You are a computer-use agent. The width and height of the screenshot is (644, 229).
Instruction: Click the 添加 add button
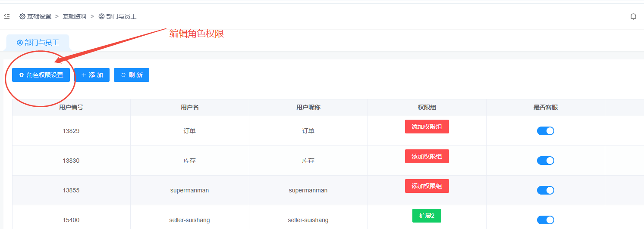click(x=92, y=75)
